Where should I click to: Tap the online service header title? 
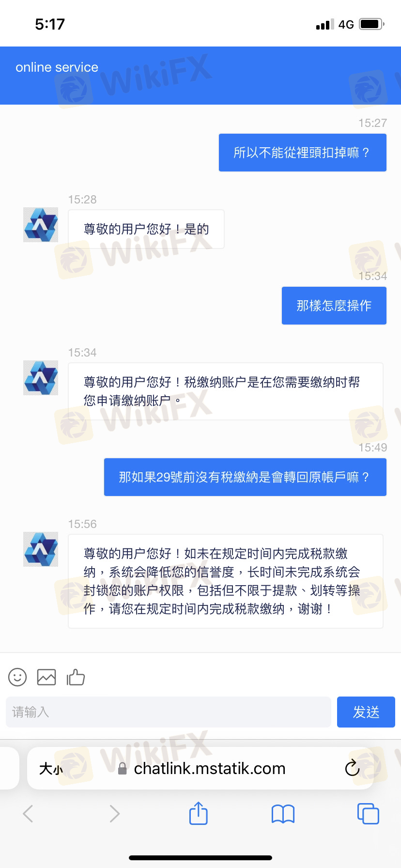pos(57,67)
